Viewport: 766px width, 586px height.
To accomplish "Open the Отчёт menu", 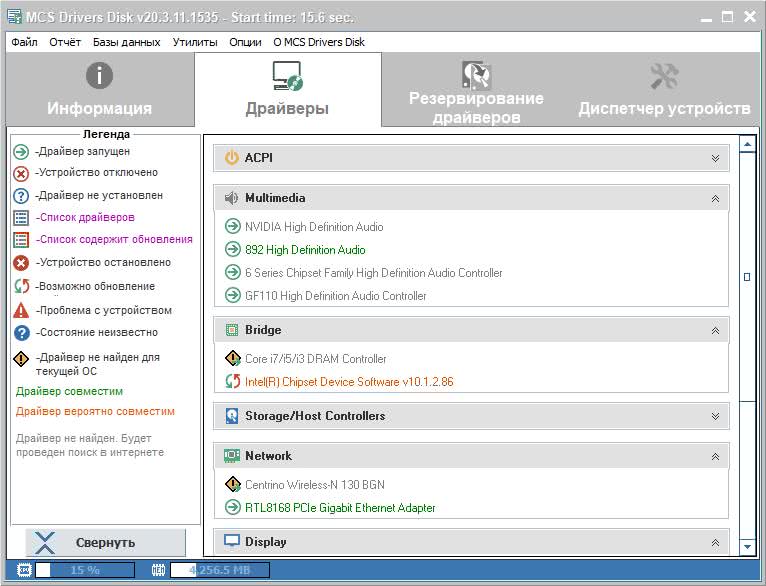I will tap(65, 42).
